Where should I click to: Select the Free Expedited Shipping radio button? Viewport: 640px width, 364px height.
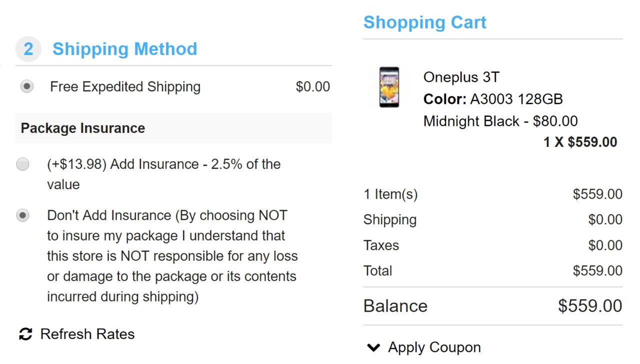(x=27, y=87)
